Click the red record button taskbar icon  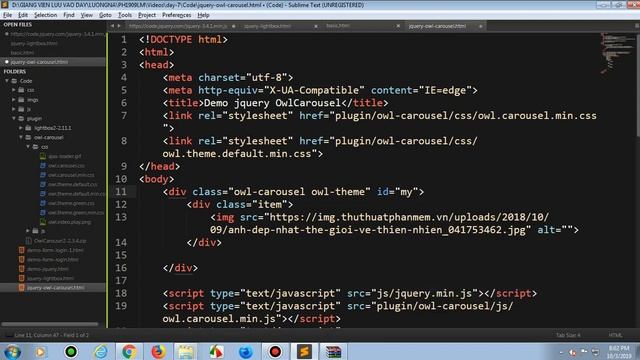coord(275,351)
